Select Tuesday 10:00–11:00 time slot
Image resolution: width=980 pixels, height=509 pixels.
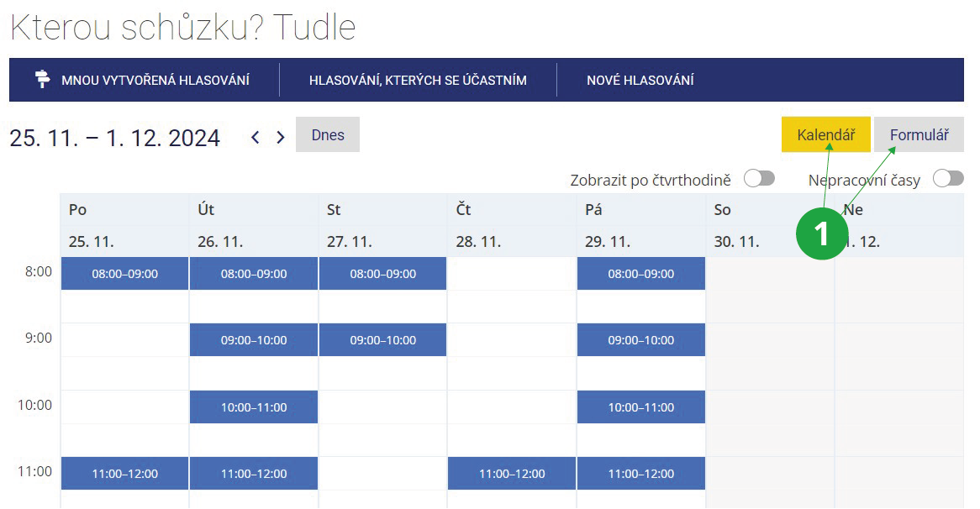click(254, 407)
